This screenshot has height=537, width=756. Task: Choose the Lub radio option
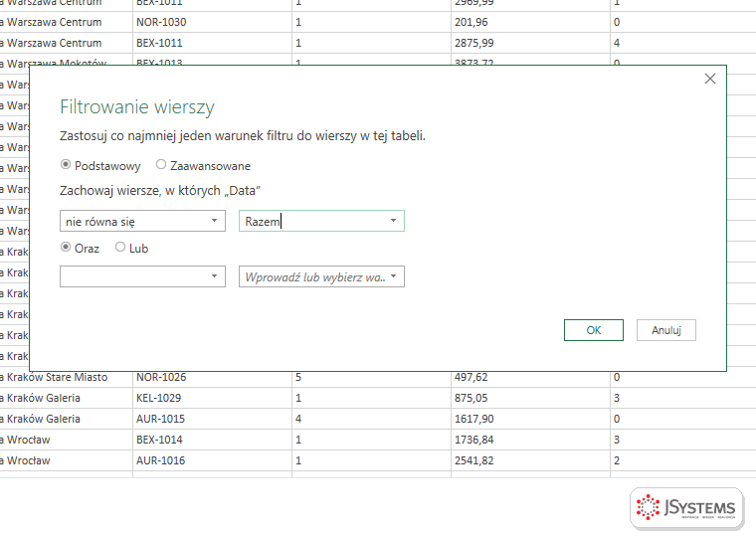120,248
